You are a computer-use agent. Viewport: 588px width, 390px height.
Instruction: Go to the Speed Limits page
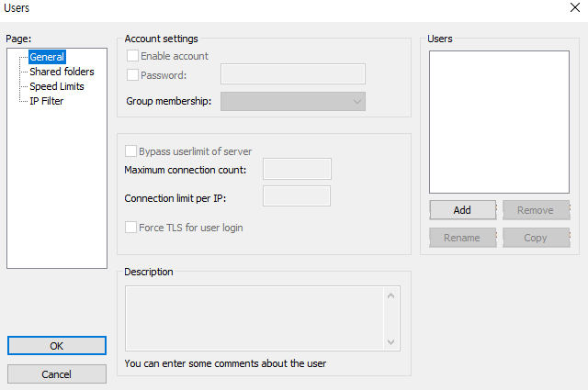point(57,86)
